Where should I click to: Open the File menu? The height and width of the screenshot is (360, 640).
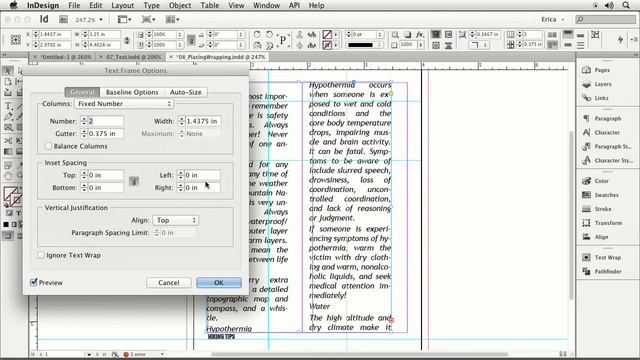(x=74, y=5)
